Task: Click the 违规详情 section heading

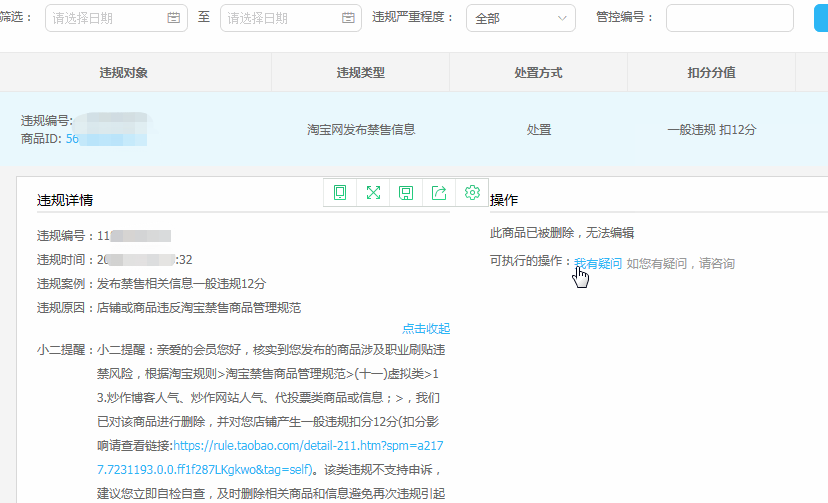Action: pyautogui.click(x=65, y=200)
